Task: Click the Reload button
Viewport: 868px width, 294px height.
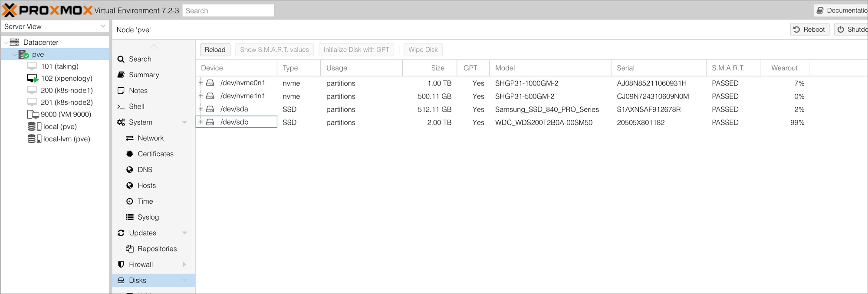Action: coord(215,50)
